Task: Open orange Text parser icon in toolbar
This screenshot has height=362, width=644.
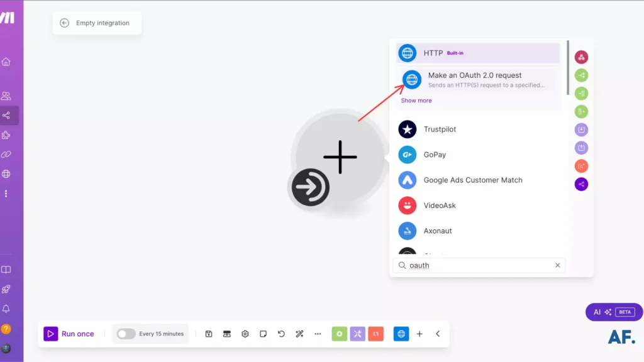Action: pyautogui.click(x=376, y=334)
